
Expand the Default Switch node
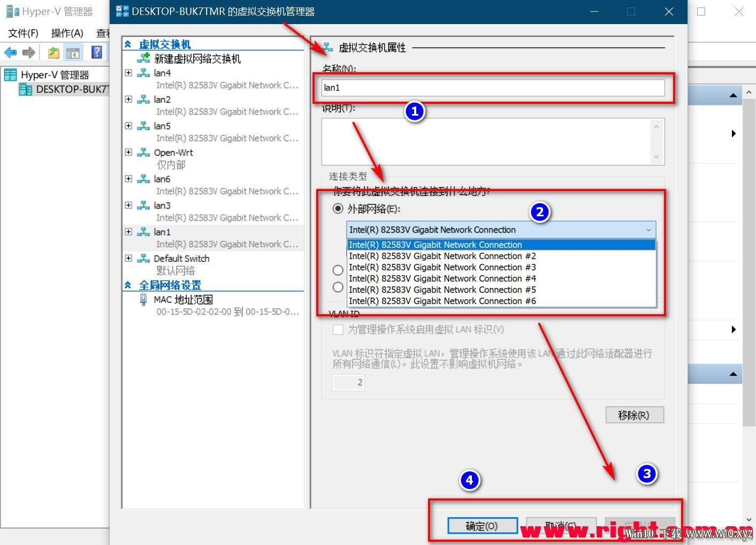pyautogui.click(x=128, y=258)
